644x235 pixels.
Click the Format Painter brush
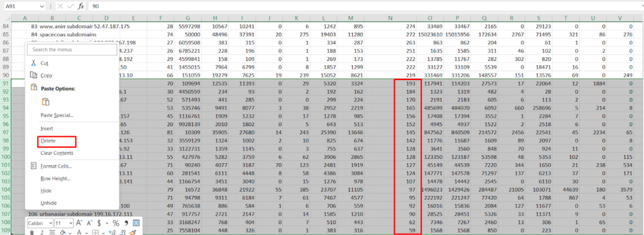click(x=133, y=232)
